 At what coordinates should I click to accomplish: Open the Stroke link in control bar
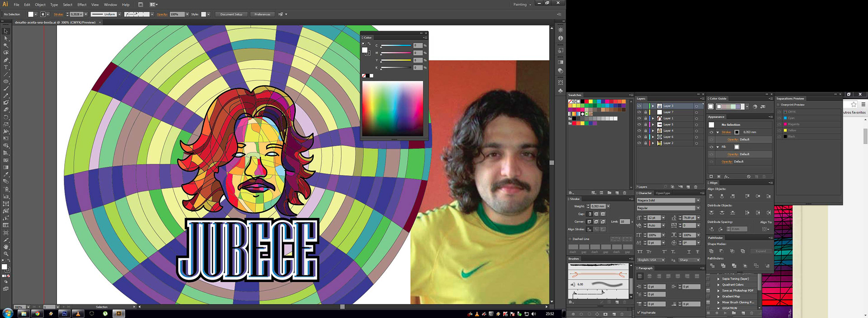59,14
